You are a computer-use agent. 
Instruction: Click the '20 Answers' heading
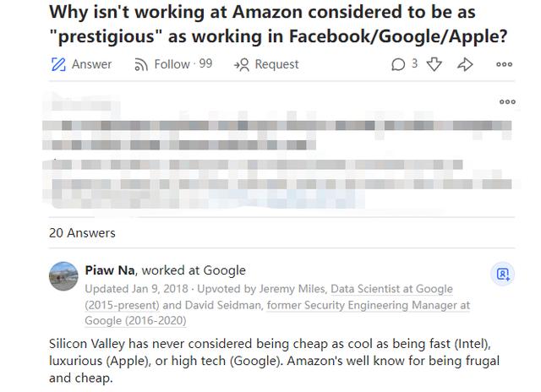click(x=82, y=232)
